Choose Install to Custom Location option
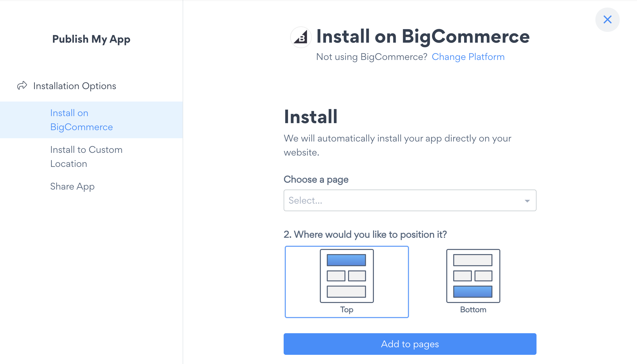637x364 pixels. (91, 157)
